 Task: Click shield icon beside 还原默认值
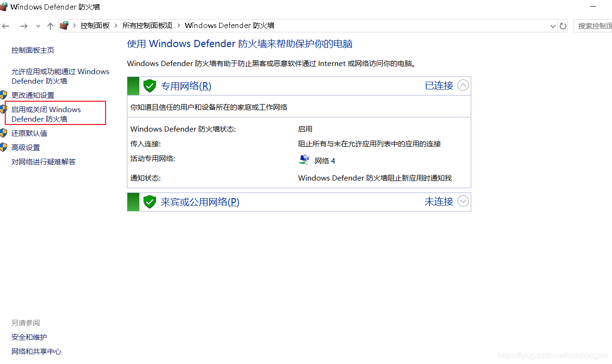[4, 133]
